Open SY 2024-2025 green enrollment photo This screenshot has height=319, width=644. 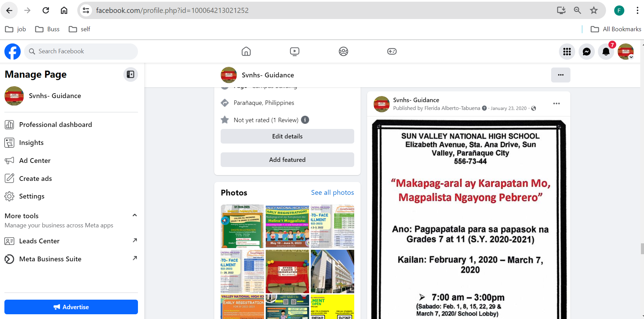(242, 226)
